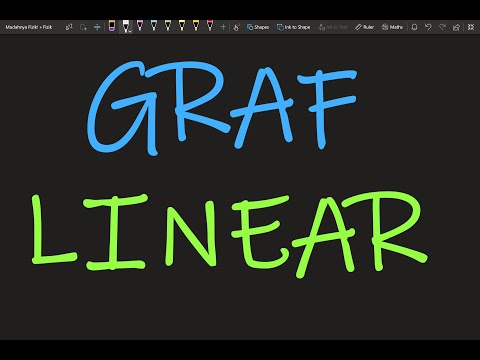Open notifications bell icon
The width and height of the screenshot is (480, 360).
[x=414, y=27]
